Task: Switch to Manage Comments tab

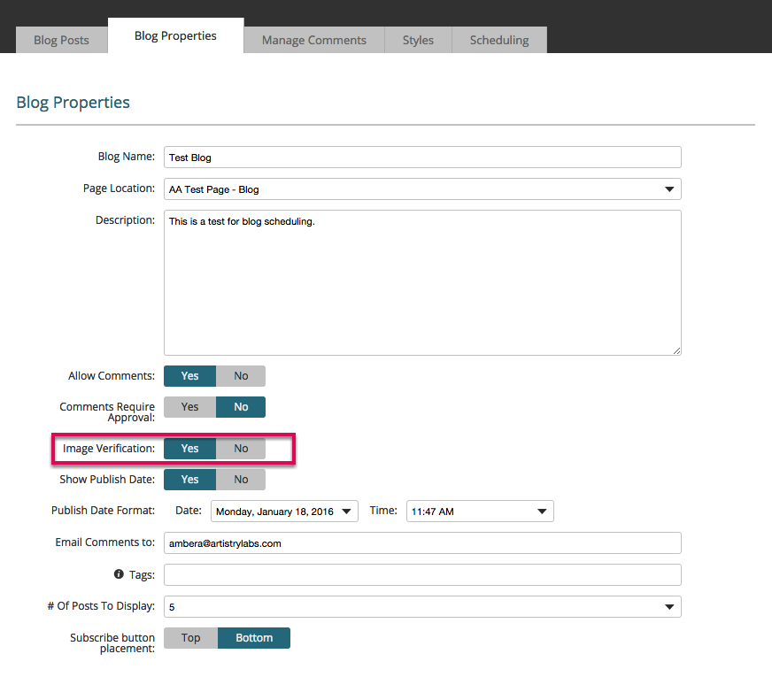Action: coord(314,40)
